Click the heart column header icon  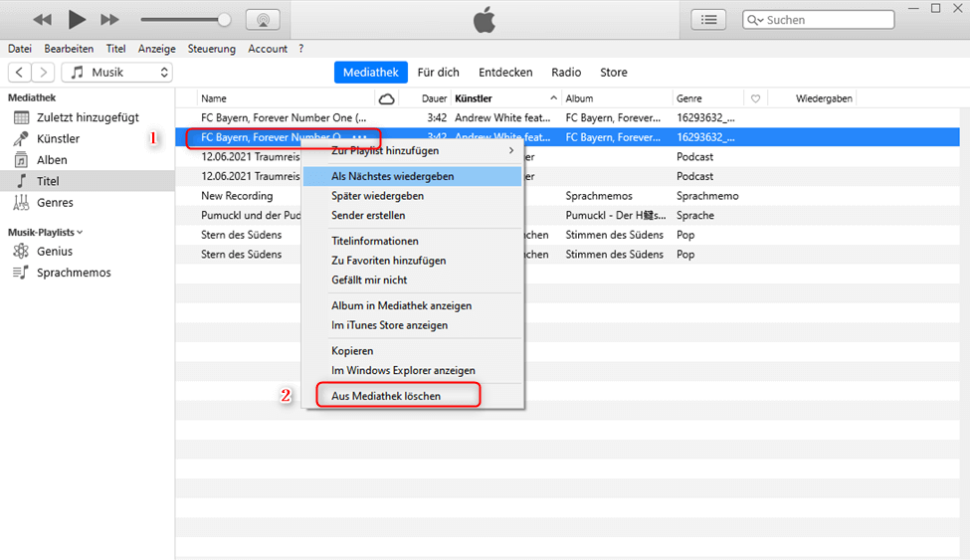756,98
